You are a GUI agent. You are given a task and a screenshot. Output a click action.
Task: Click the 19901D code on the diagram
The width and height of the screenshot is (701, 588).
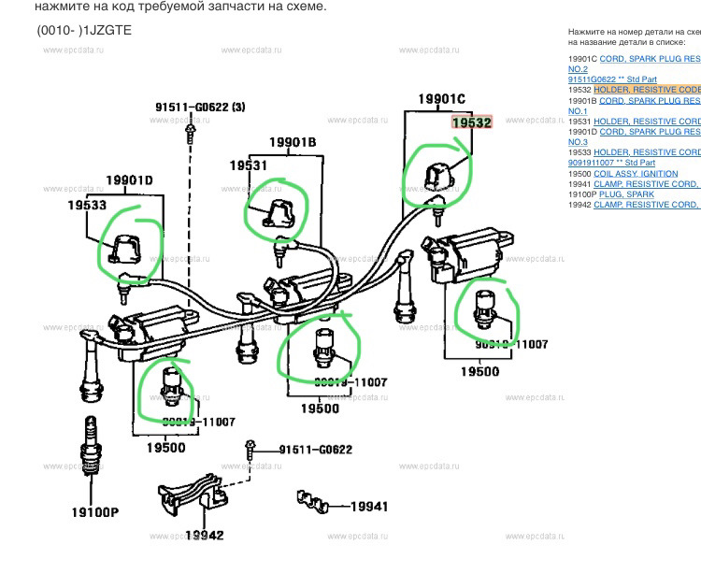click(129, 180)
